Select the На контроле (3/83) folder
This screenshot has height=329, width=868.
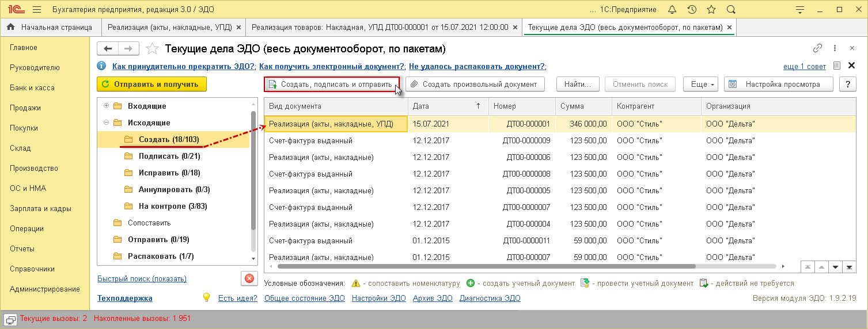tap(173, 206)
